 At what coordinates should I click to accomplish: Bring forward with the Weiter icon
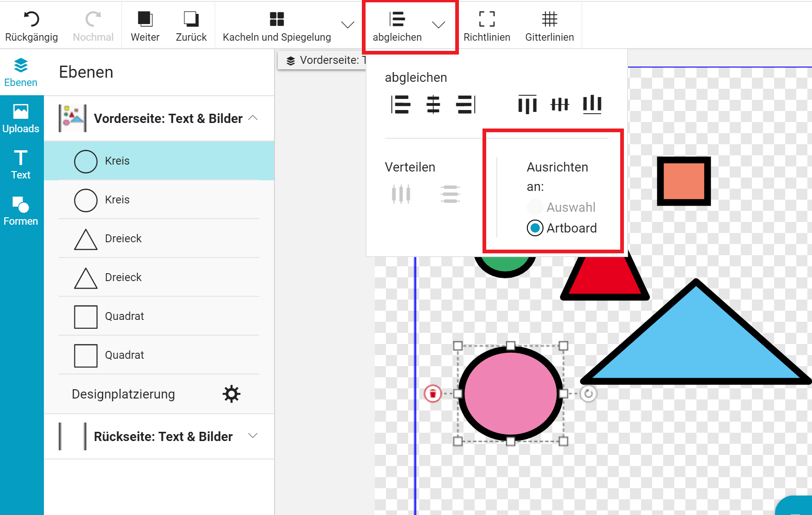145,19
